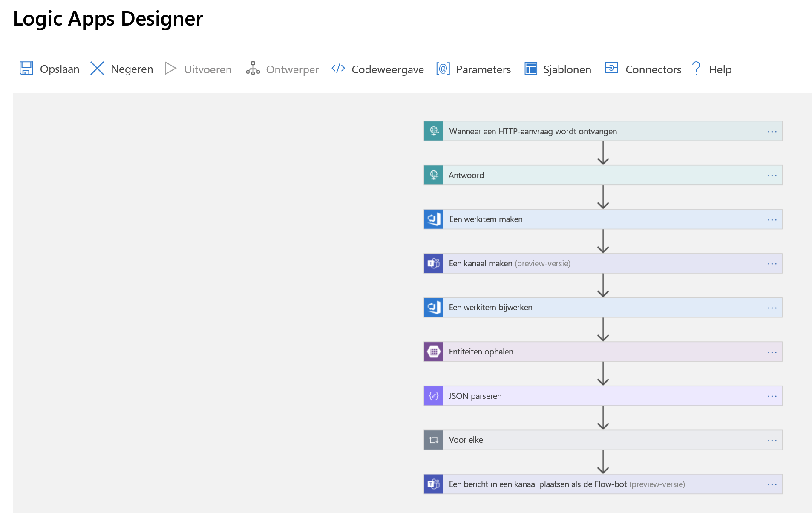This screenshot has height=513, width=812.
Task: Open Connectors label in toolbar
Action: (653, 69)
